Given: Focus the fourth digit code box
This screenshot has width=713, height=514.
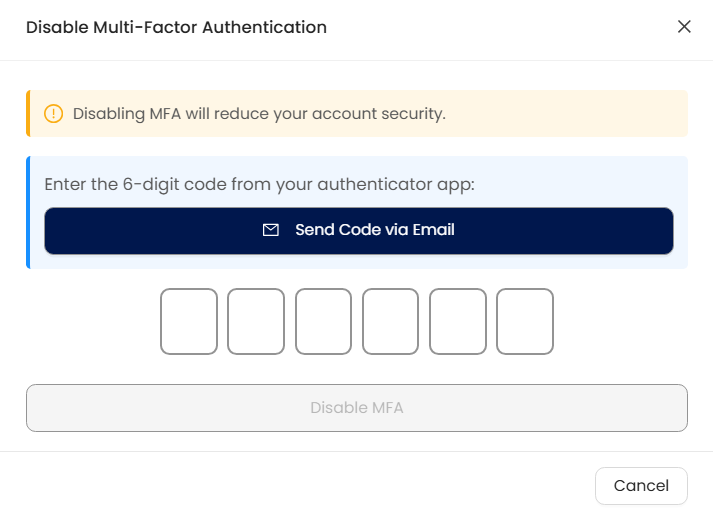Looking at the screenshot, I should click(390, 321).
